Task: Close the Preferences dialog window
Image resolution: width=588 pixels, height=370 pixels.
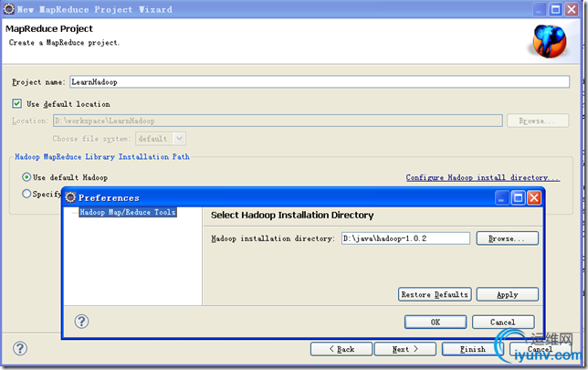Action: (534, 197)
